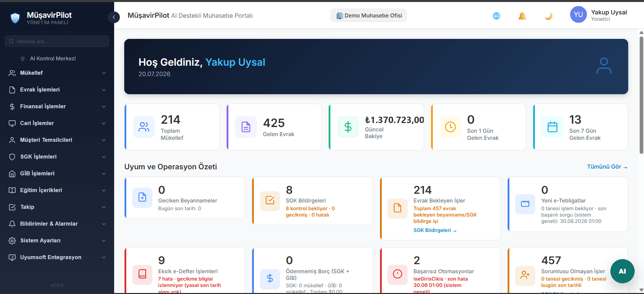Click the Son 1 Gün clock icon
The image size is (644, 294).
[450, 127]
